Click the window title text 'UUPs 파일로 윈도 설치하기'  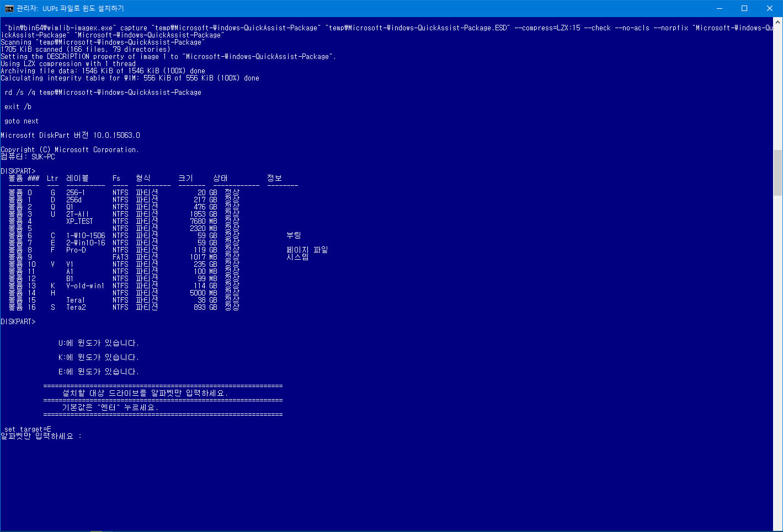coord(83,8)
